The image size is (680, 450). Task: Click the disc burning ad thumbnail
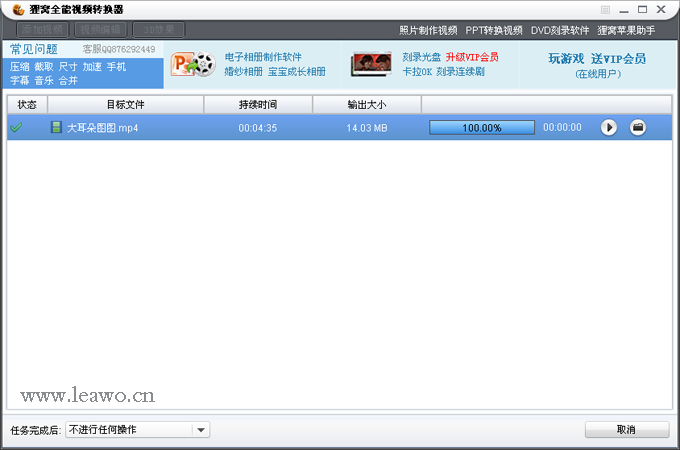371,64
